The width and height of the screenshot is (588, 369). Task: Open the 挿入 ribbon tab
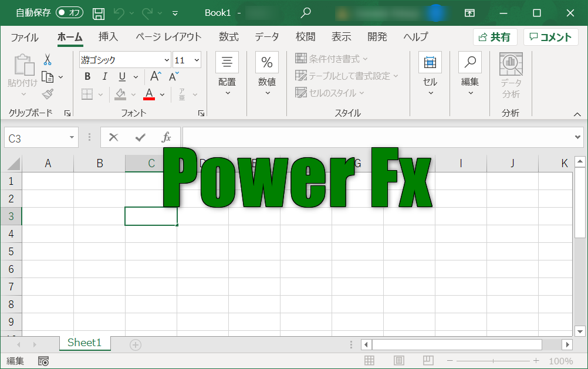click(x=108, y=37)
